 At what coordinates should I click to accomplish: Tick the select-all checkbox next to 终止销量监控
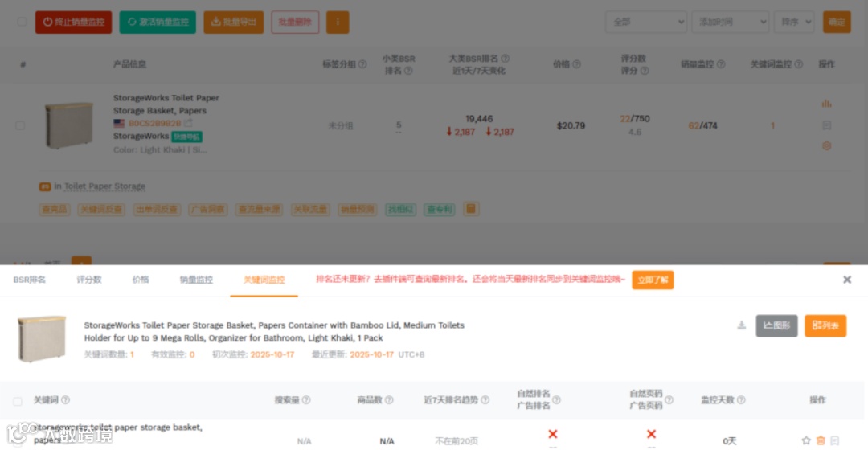pos(22,22)
